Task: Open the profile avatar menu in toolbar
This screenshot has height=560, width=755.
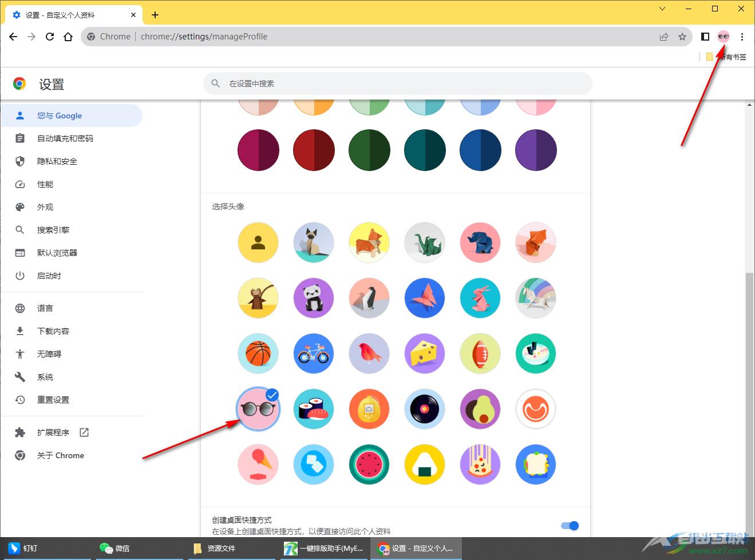Action: 724,37
